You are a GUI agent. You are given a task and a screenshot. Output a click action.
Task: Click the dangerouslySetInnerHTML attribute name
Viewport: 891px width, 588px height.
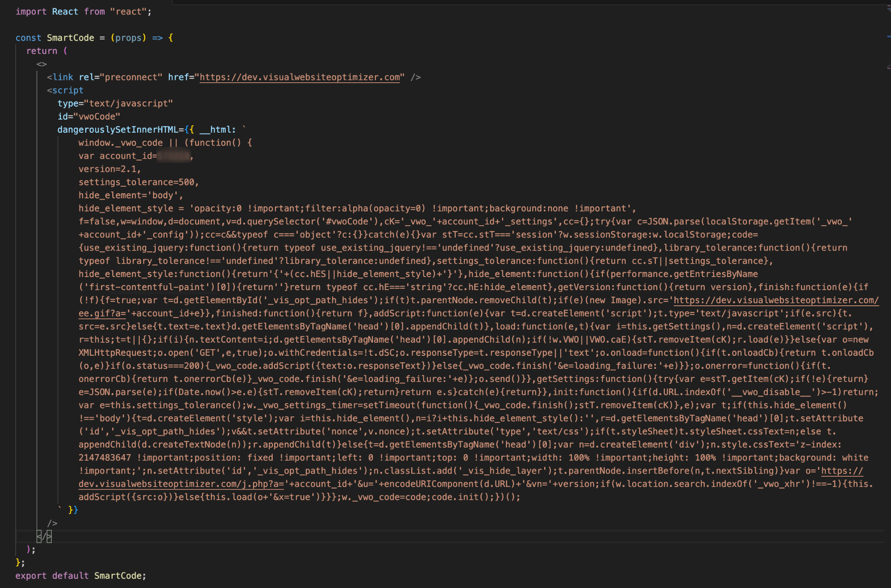(118, 130)
